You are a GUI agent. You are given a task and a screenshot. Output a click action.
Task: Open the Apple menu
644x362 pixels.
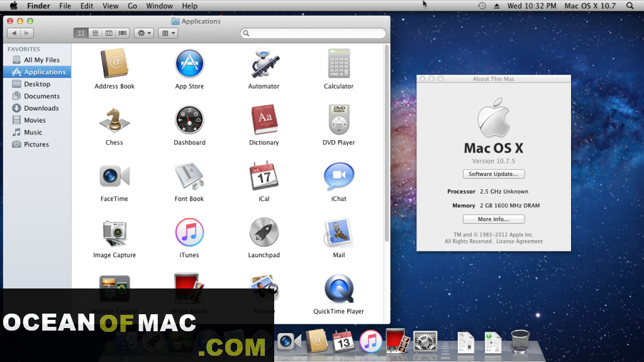pos(14,6)
